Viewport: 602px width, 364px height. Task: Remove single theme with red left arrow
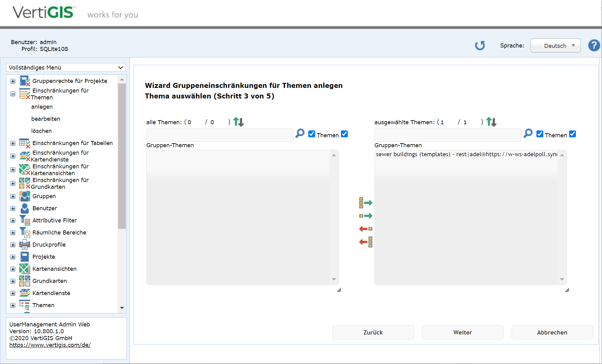[365, 229]
